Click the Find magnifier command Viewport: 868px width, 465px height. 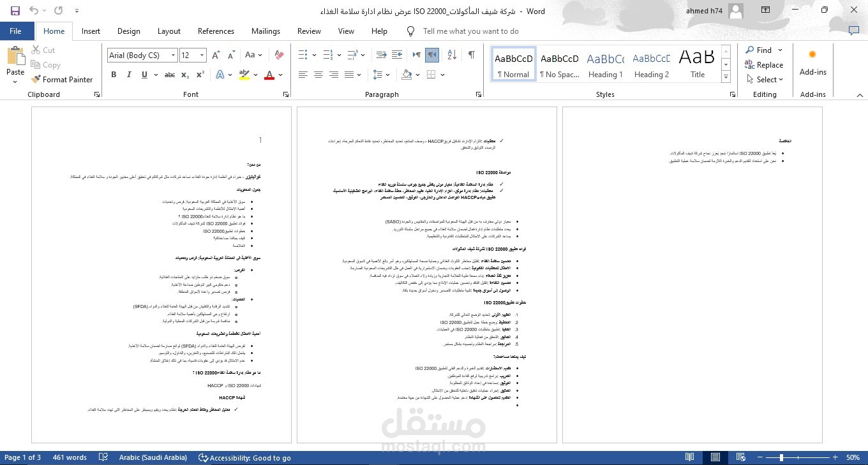pyautogui.click(x=759, y=50)
